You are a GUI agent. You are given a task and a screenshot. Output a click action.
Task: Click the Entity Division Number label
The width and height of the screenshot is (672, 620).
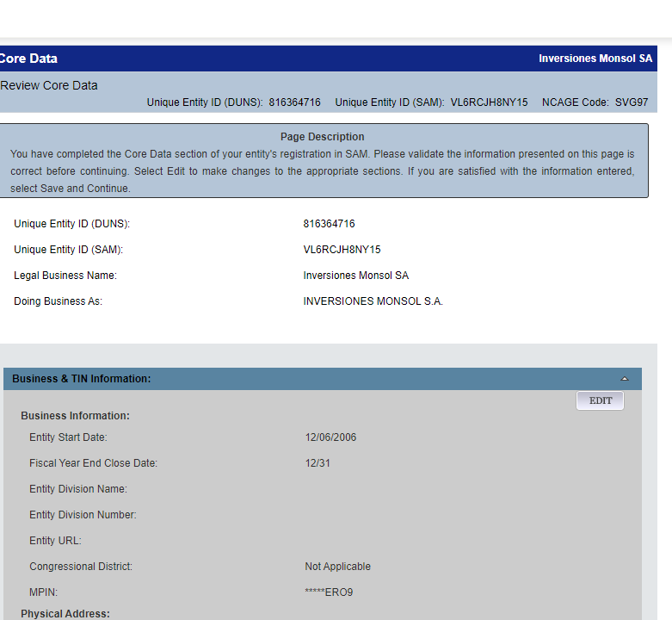(x=83, y=515)
